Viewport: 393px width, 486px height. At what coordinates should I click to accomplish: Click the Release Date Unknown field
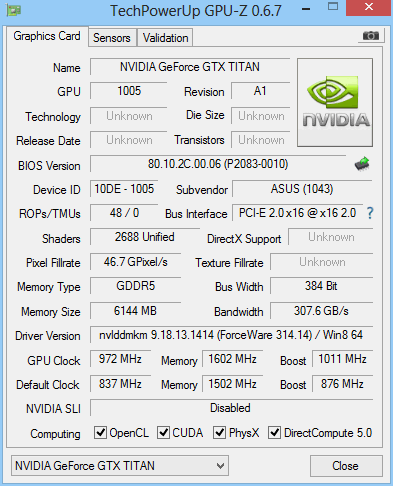[129, 140]
